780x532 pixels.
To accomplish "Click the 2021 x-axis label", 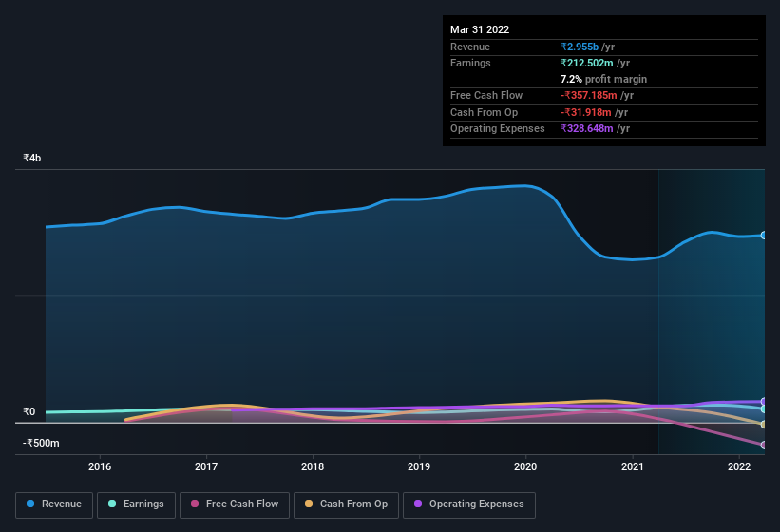I will [x=632, y=466].
